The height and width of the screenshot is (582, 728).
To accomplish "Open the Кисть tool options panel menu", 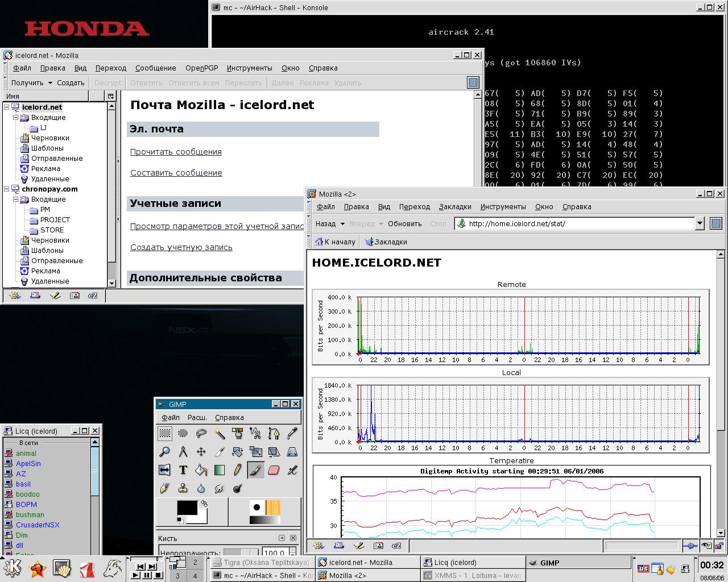I will (282, 538).
